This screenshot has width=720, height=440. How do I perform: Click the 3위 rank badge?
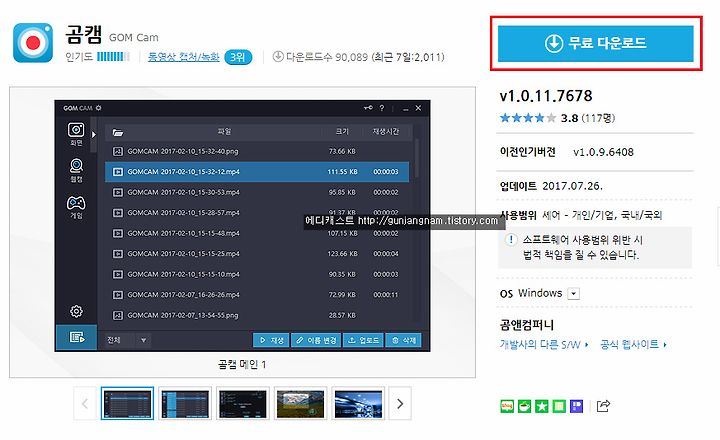(x=238, y=57)
